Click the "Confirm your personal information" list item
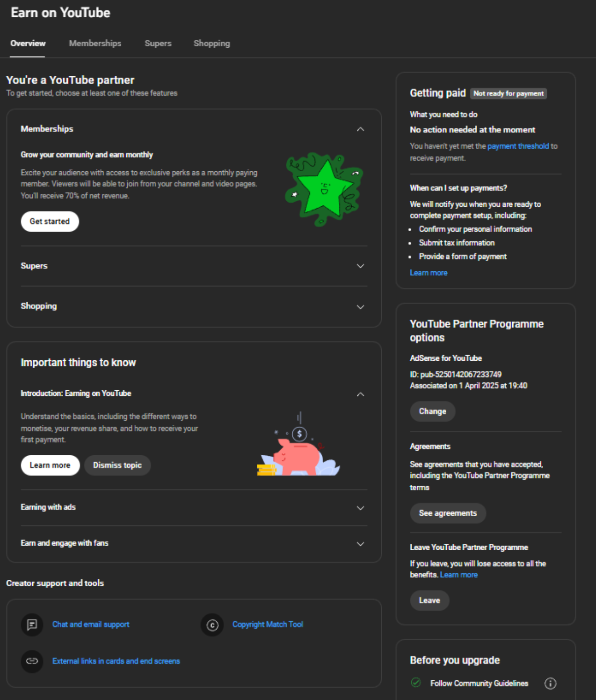The image size is (596, 700). pyautogui.click(x=475, y=229)
